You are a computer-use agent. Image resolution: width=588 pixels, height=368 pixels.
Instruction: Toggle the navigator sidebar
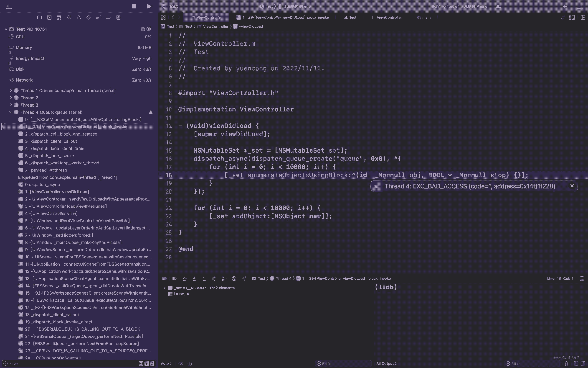9,6
